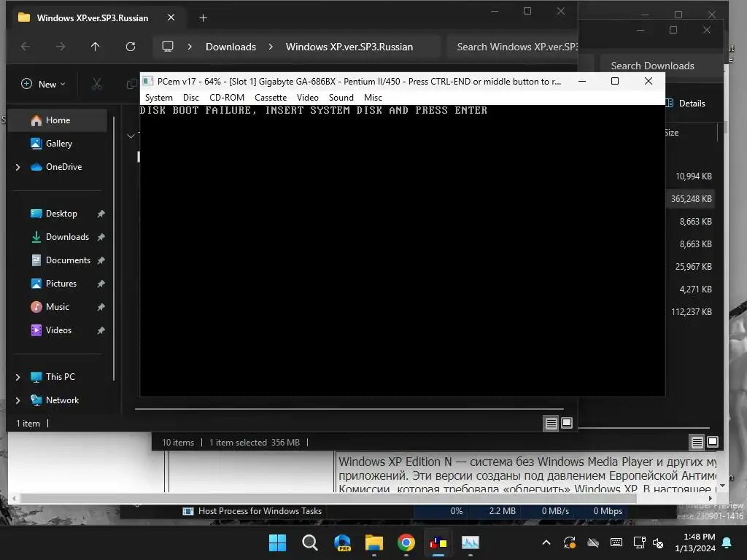Click the pin icon next to Downloads

coord(101,237)
